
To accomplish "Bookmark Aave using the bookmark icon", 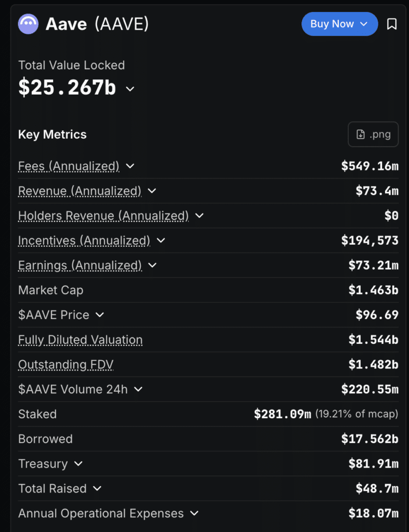I will [392, 24].
